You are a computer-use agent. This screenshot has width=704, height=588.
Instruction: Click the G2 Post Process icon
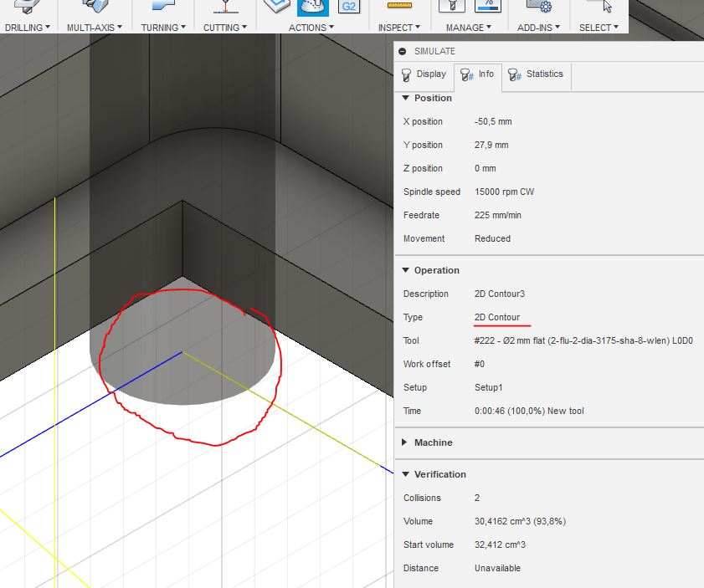(x=349, y=7)
